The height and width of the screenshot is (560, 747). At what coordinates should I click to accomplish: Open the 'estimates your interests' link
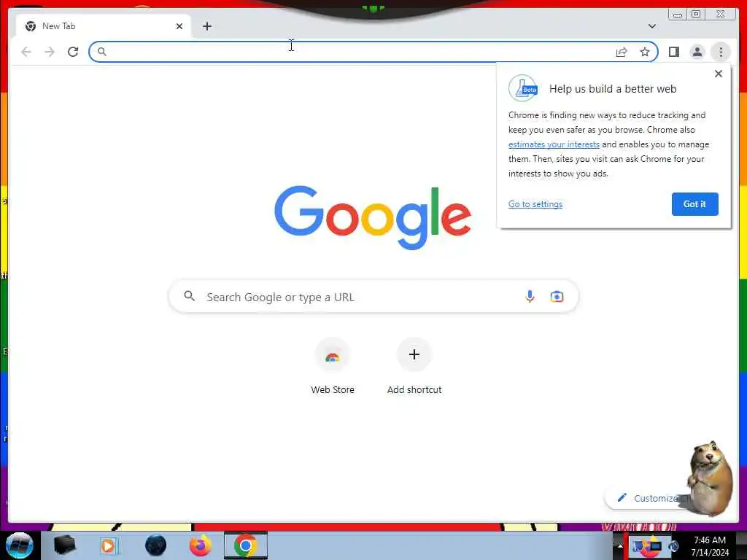pyautogui.click(x=554, y=144)
